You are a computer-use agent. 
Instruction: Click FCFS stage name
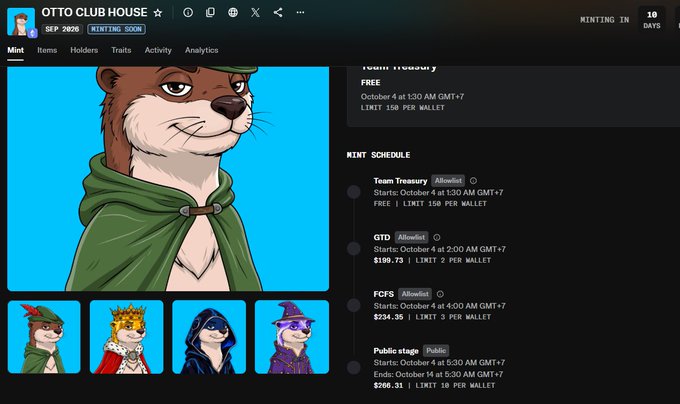(383, 294)
